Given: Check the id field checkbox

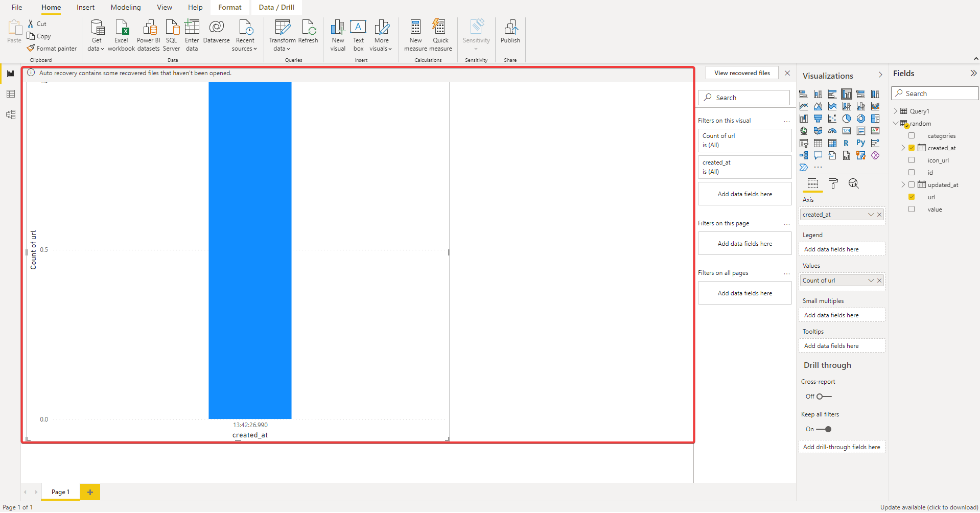Looking at the screenshot, I should (912, 173).
